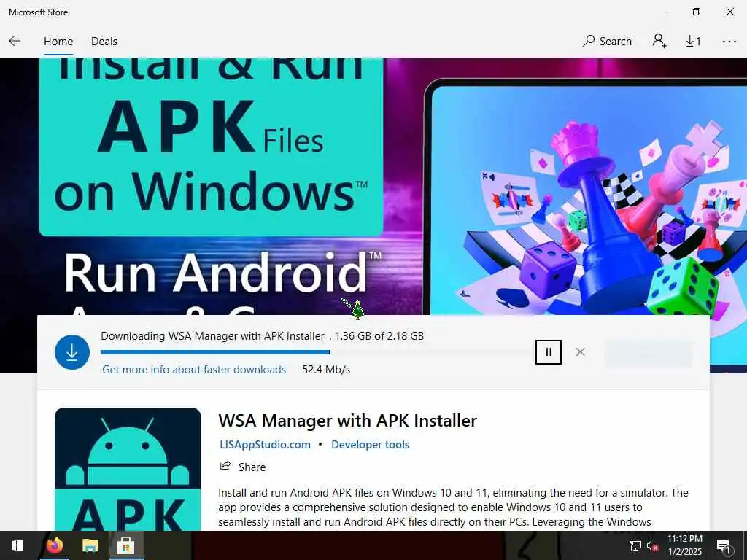Share the WSA Manager app

[x=242, y=467]
